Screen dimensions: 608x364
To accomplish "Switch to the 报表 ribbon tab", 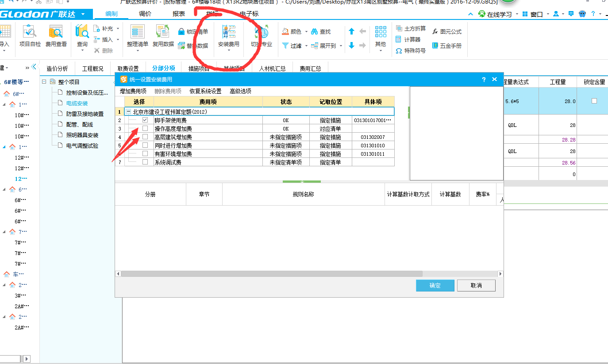I will [179, 14].
